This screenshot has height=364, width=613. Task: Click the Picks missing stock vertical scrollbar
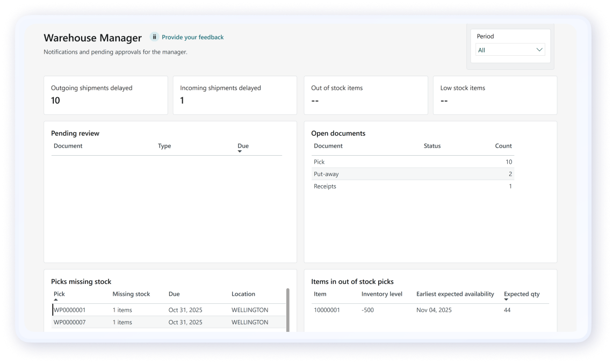288,310
